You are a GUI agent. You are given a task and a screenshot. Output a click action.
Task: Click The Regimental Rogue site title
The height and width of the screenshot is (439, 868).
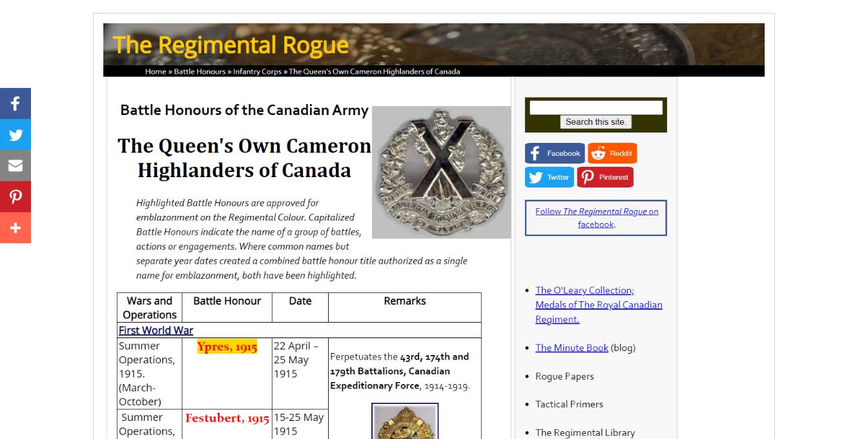pyautogui.click(x=231, y=45)
